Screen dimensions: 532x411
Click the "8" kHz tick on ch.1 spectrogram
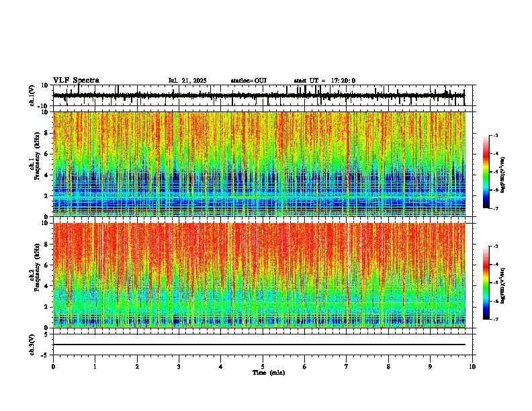(x=47, y=133)
